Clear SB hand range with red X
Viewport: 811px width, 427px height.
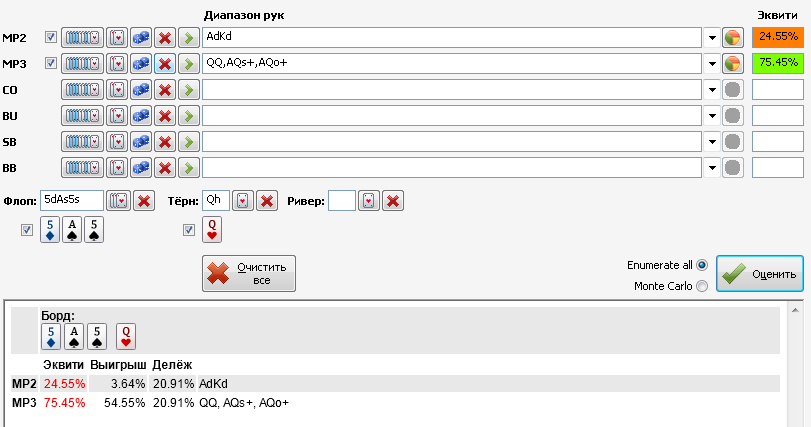click(165, 142)
